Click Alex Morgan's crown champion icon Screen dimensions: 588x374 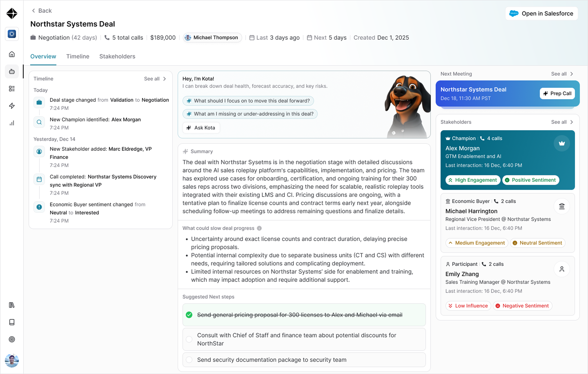(562, 143)
